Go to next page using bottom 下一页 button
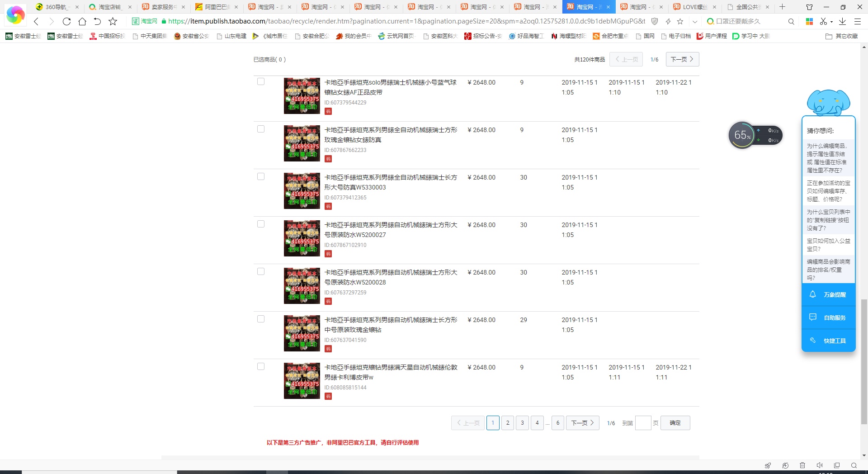Image resolution: width=868 pixels, height=474 pixels. pyautogui.click(x=583, y=423)
